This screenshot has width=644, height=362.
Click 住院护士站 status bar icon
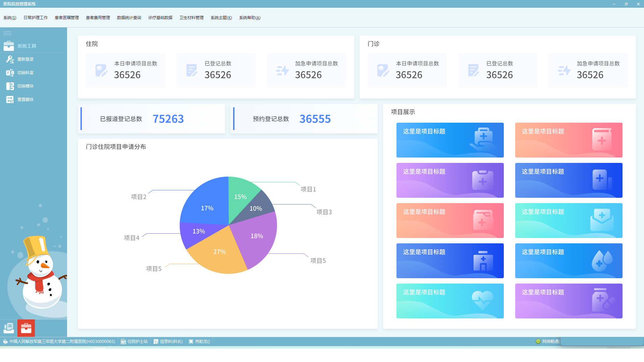click(x=123, y=342)
